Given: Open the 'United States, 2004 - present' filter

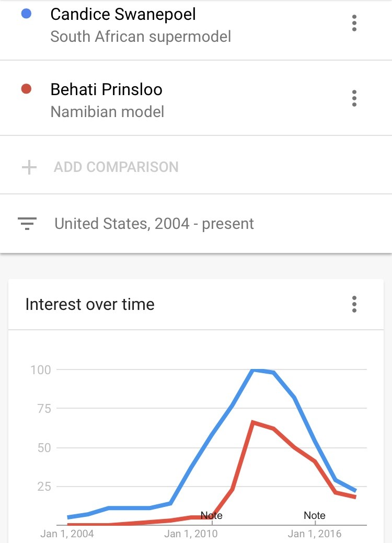Looking at the screenshot, I should pos(196,224).
